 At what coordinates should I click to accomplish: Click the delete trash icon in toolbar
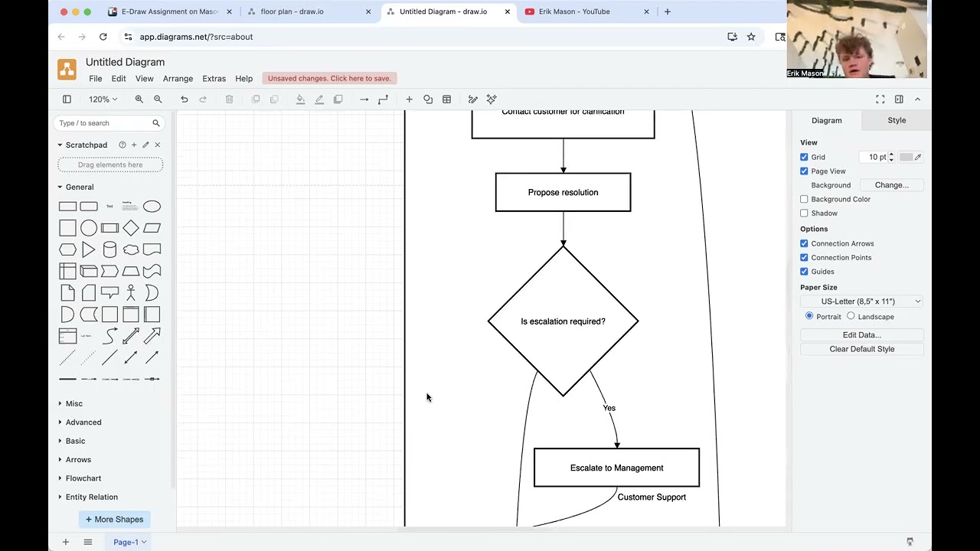click(x=229, y=99)
